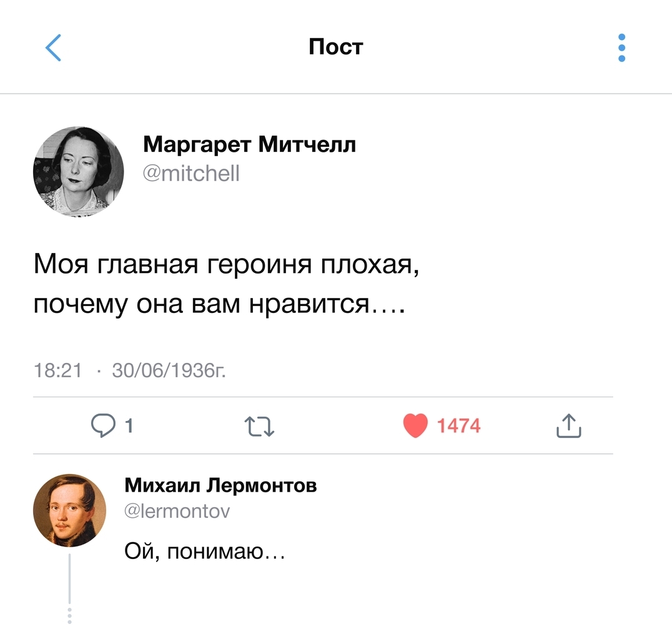Tap the post text about главная героиня

click(x=225, y=285)
